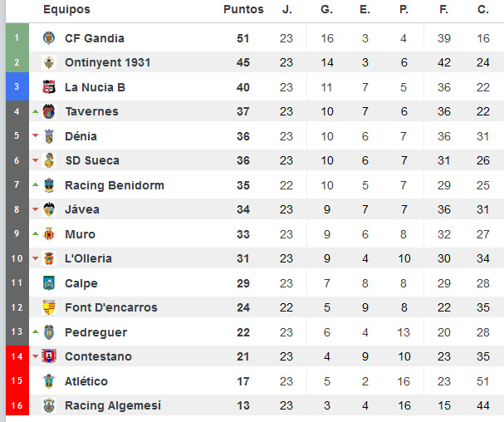The image size is (504, 422).
Task: Click the Contestano team badge
Action: [48, 356]
